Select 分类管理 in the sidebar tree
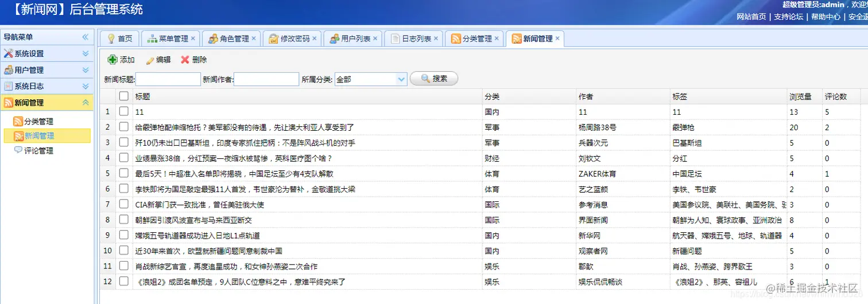Screen dimensions: 868x304 click(x=38, y=122)
